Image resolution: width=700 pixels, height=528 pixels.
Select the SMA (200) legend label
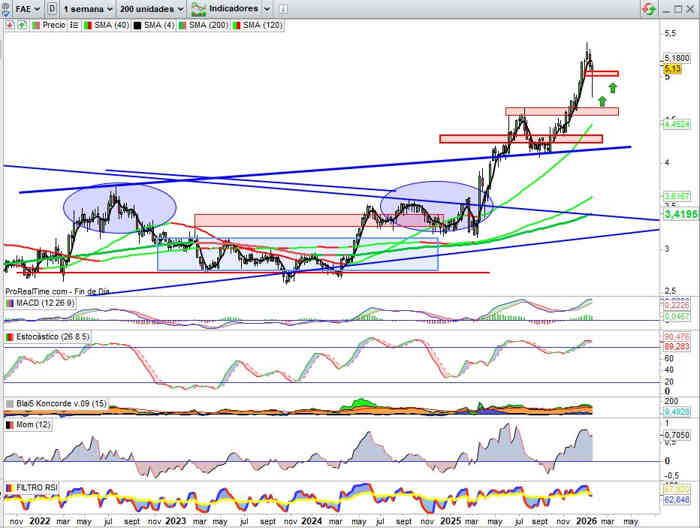click(x=207, y=23)
